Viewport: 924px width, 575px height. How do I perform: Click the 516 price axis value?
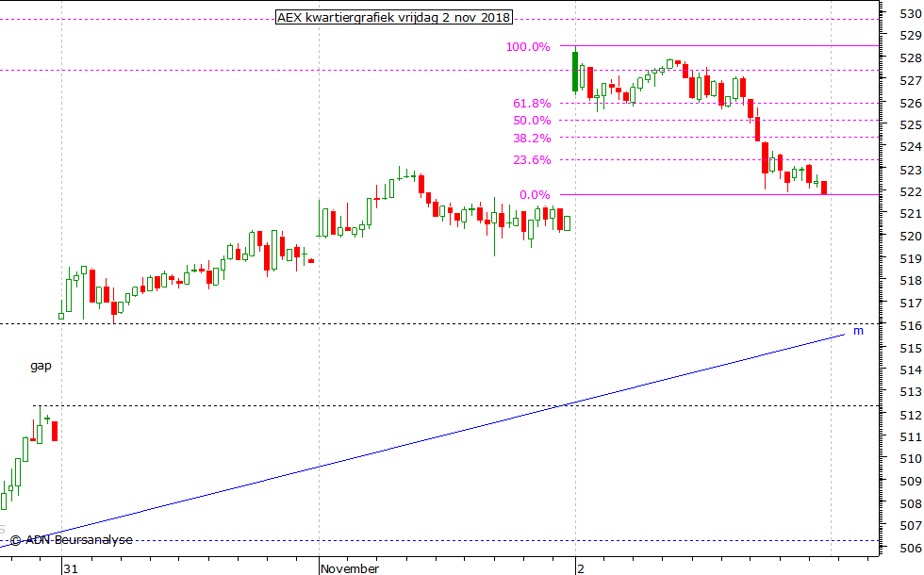click(x=911, y=326)
